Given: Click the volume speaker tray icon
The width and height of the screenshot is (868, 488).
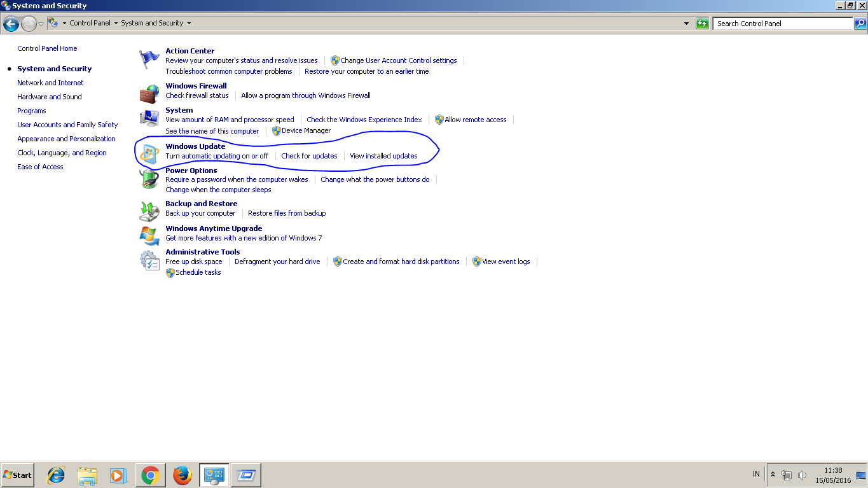Looking at the screenshot, I should 802,475.
